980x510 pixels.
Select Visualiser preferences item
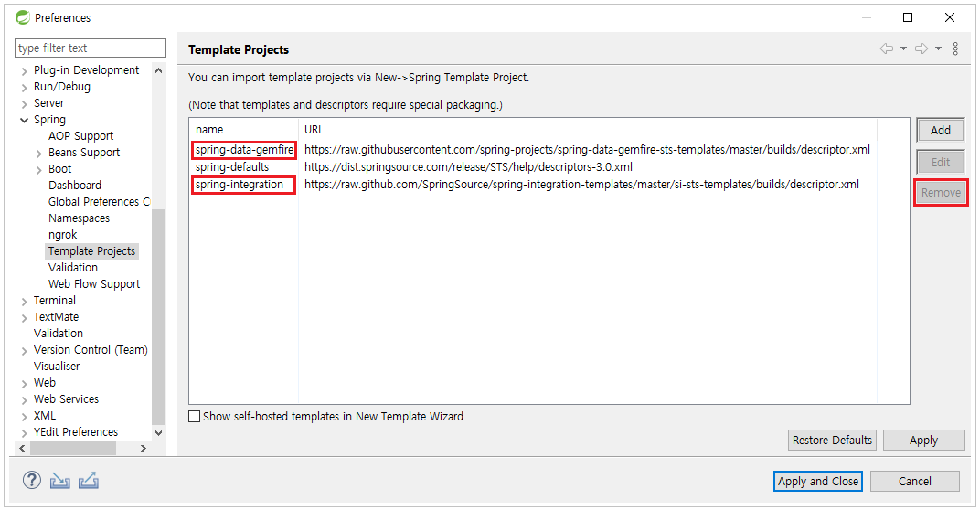57,366
